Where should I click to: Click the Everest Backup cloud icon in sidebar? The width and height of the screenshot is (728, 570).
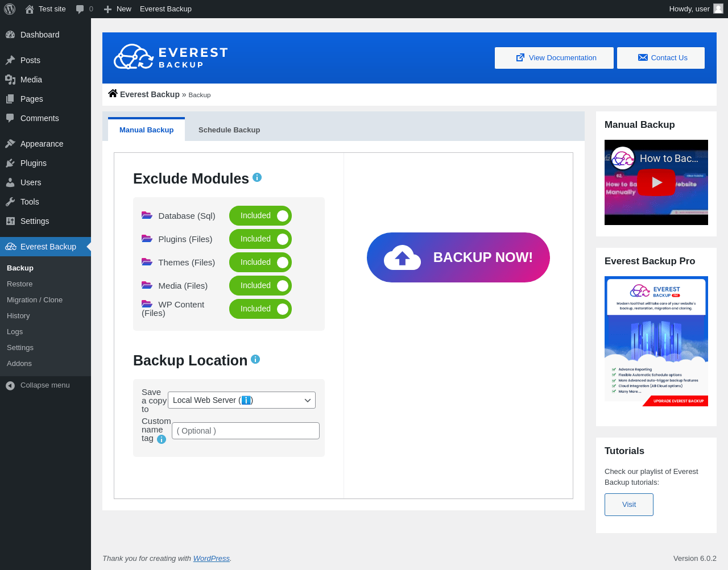[x=11, y=247]
